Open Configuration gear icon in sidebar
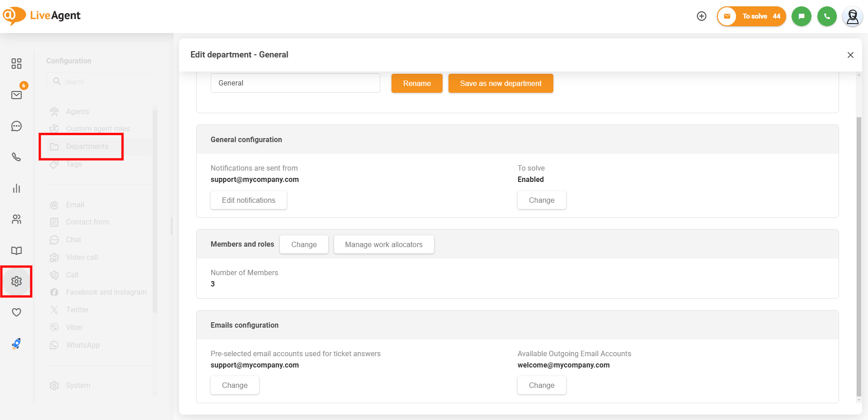868x420 pixels. (x=16, y=282)
